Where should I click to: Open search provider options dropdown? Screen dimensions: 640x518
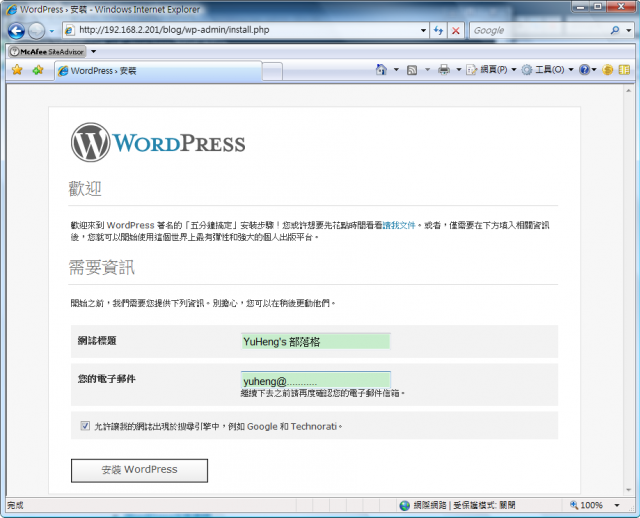tap(629, 31)
